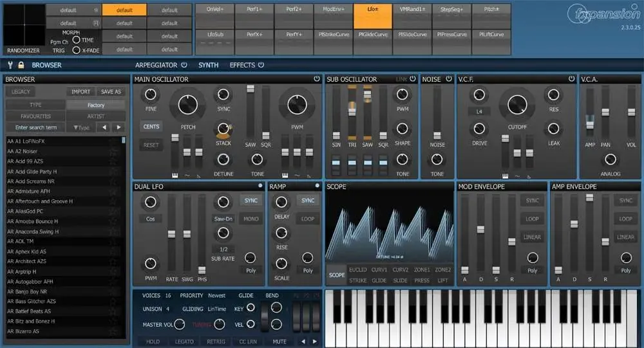The image size is (644, 348).
Task: Toggle V.C.F. power icon
Action: click(x=571, y=78)
